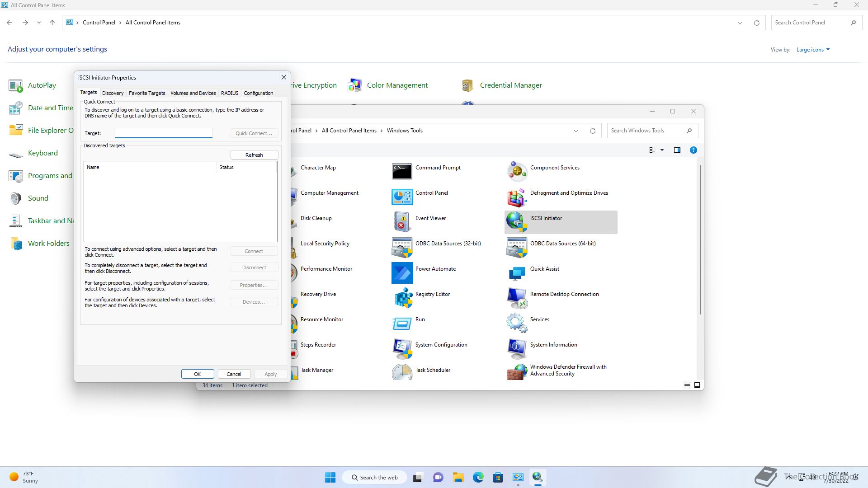Refresh the Control Panel window
Screen dimensions: 868x488
click(756, 23)
